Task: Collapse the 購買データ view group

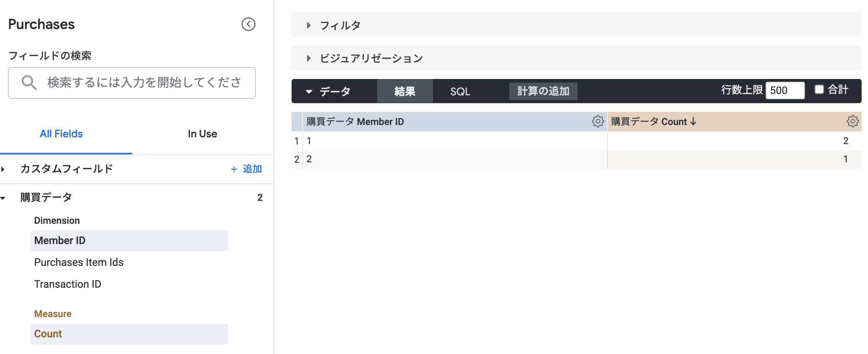Action: coord(3,198)
